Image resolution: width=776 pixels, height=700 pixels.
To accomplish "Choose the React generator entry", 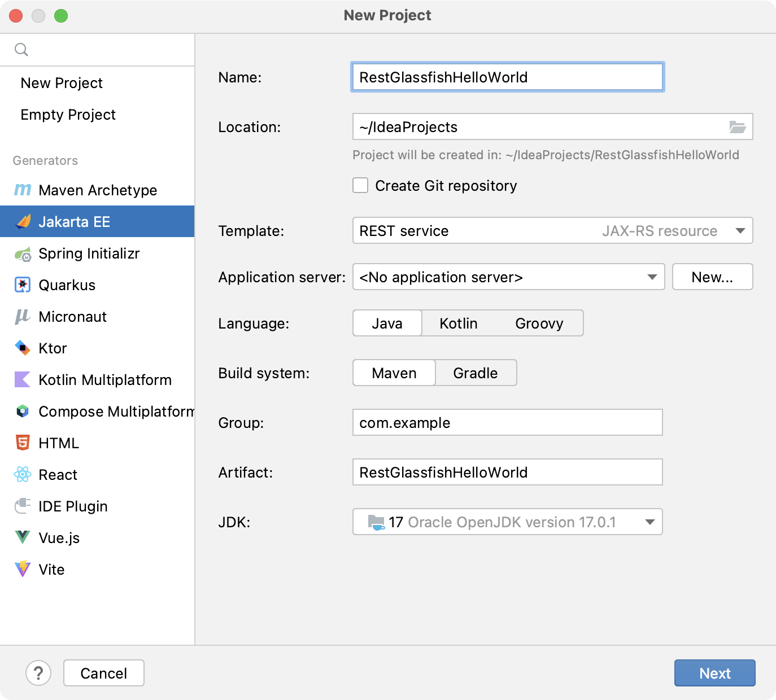I will (97, 475).
